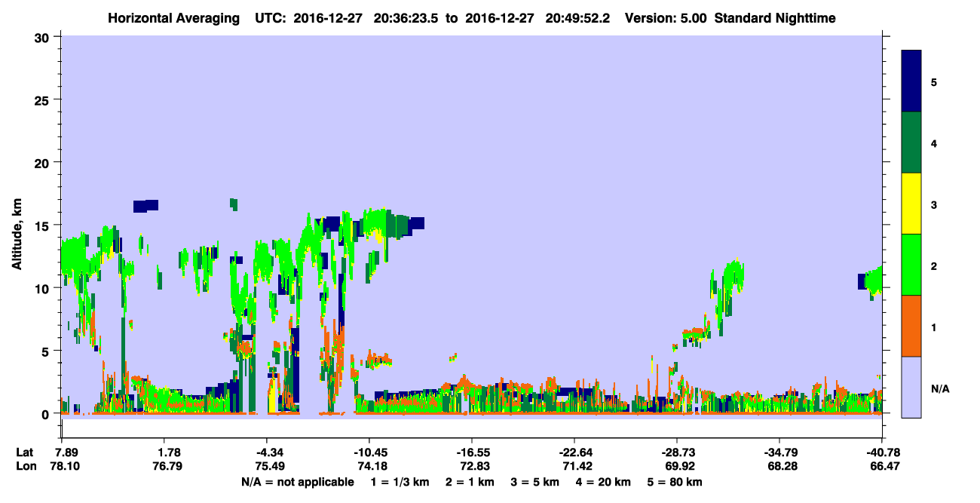Click the dark blue color bar segment 5
The image size is (980, 503).
911,81
